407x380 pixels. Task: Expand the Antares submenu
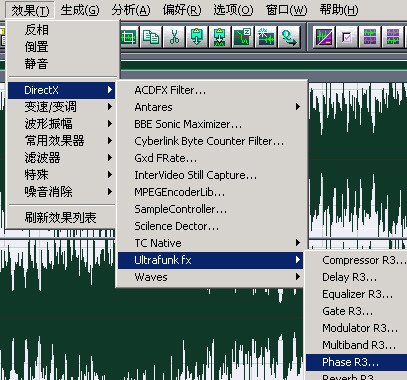pyautogui.click(x=211, y=107)
